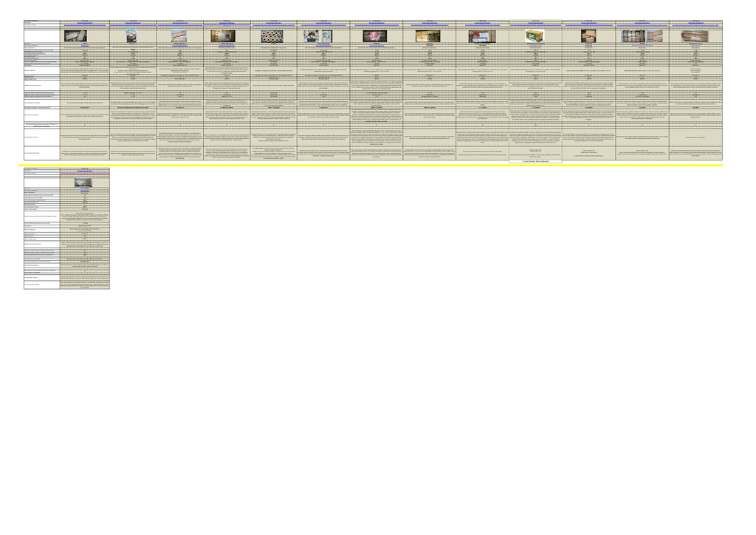The height and width of the screenshot is (535, 756).
Task: Open the brown square briquettes photo on dark background
Action: pos(589,35)
